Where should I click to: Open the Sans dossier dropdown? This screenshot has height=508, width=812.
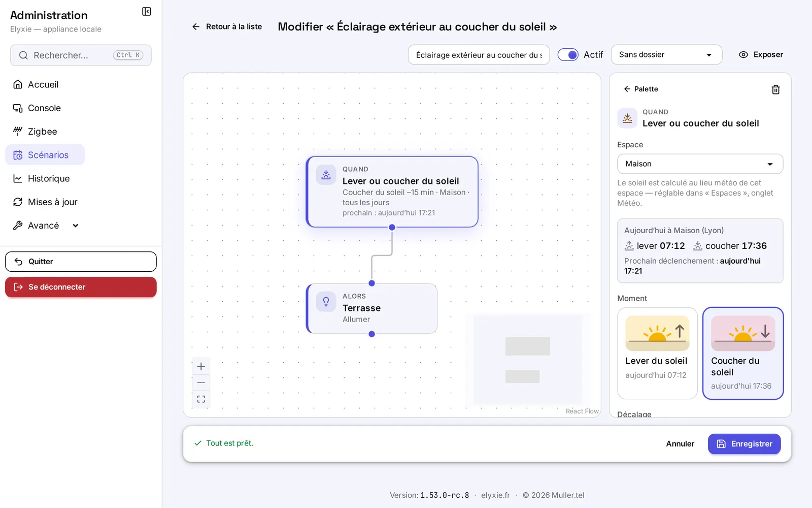(666, 55)
